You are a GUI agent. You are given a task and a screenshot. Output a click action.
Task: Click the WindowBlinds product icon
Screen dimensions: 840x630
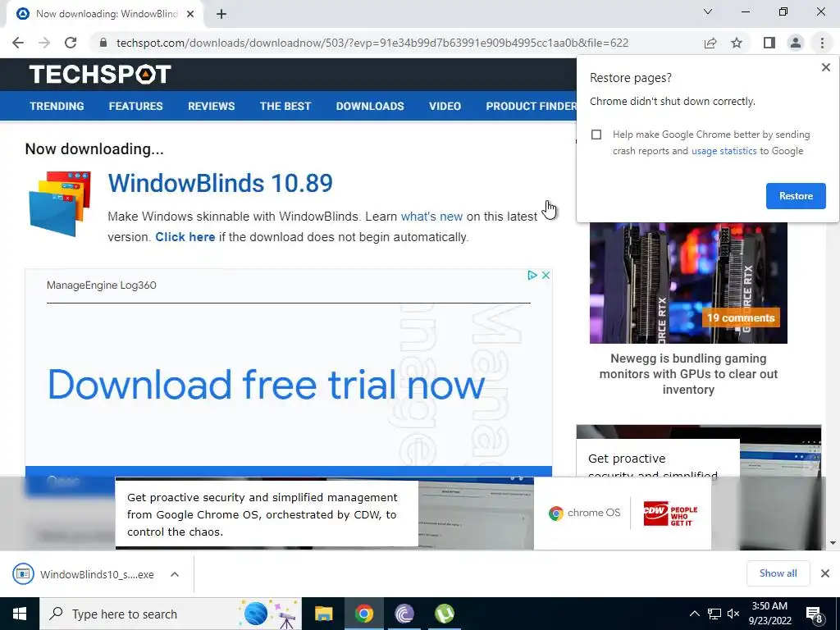coord(59,203)
